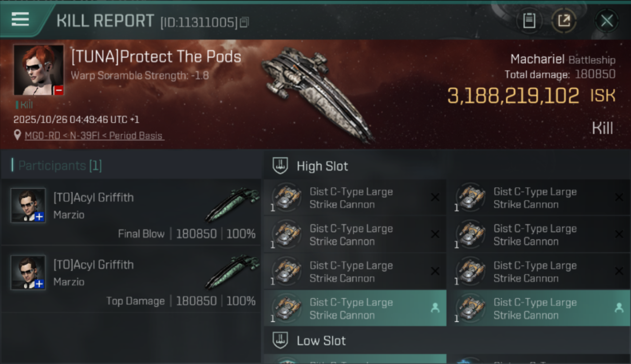Click Acyl Griffith's Final Blow portrait
631x364 pixels.
pos(28,205)
